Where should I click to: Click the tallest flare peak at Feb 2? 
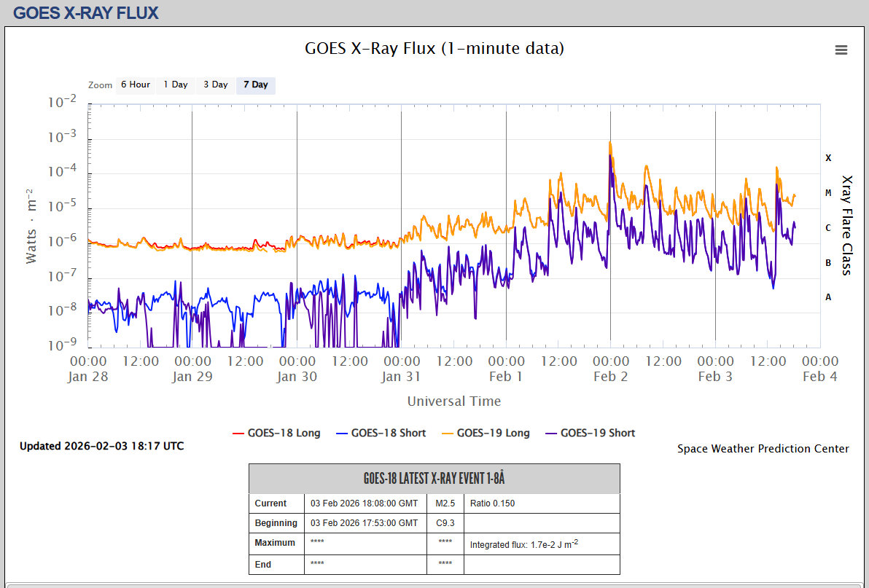tap(610, 143)
